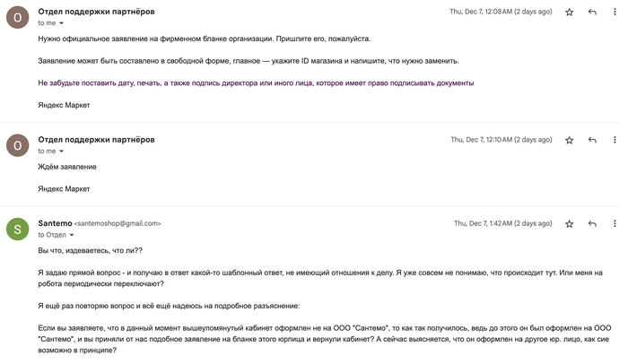
Task: Reply to the 12:08 AM message
Action: [x=592, y=12]
